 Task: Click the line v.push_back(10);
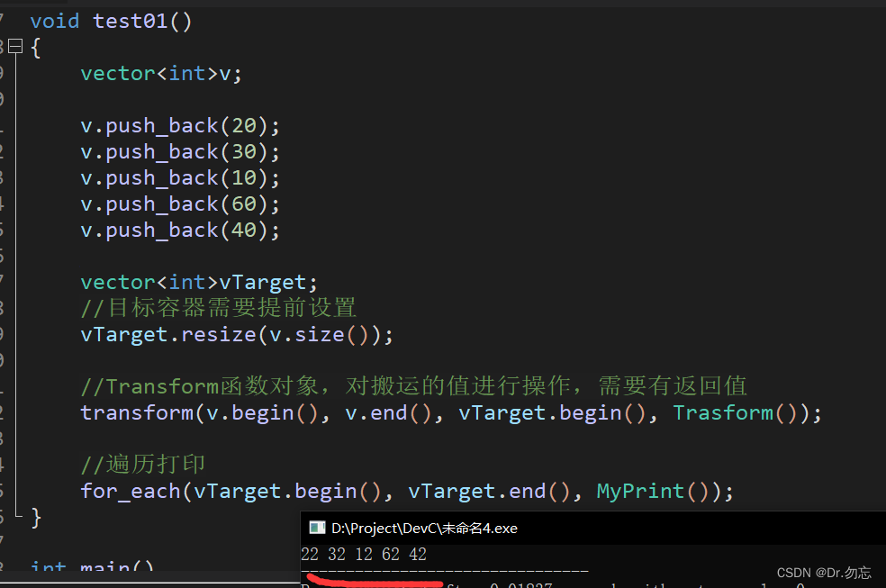pos(180,178)
